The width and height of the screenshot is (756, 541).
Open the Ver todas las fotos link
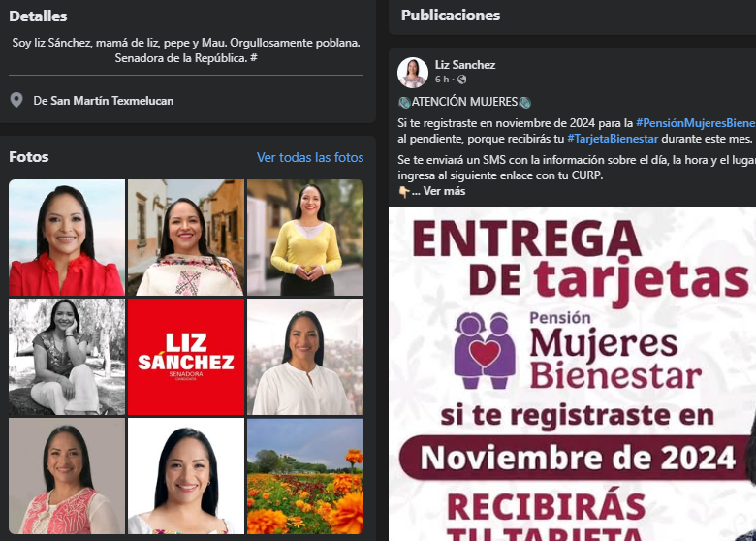310,157
